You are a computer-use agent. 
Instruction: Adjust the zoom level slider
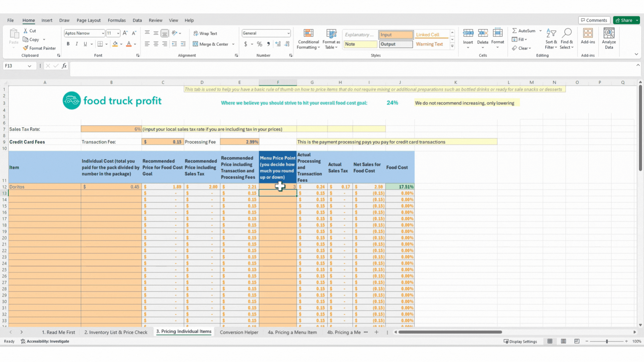click(606, 341)
